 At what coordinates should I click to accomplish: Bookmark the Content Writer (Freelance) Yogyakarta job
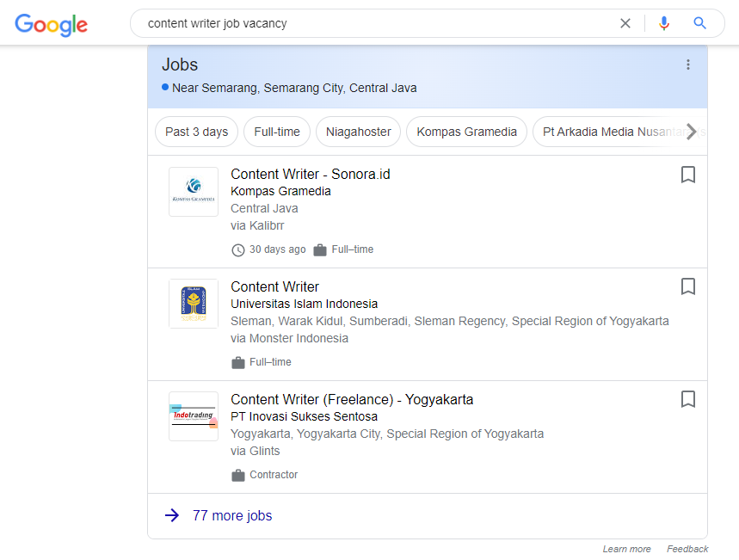pyautogui.click(x=687, y=399)
